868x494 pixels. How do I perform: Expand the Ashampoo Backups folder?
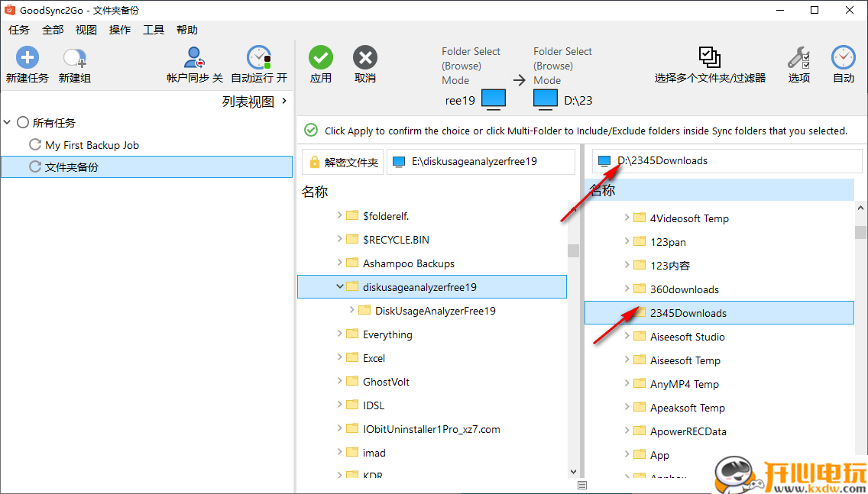pyautogui.click(x=340, y=263)
